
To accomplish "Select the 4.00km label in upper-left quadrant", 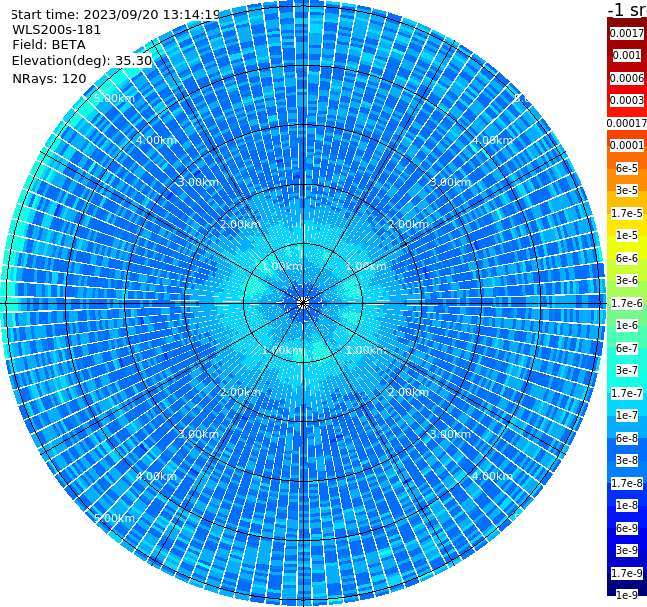I will [x=156, y=140].
